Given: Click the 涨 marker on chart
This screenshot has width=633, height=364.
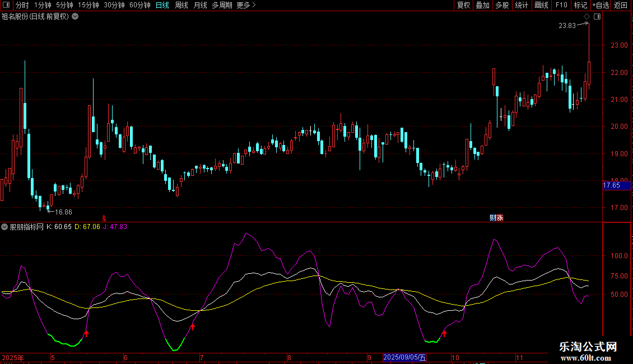Looking at the screenshot, I should pyautogui.click(x=500, y=218).
